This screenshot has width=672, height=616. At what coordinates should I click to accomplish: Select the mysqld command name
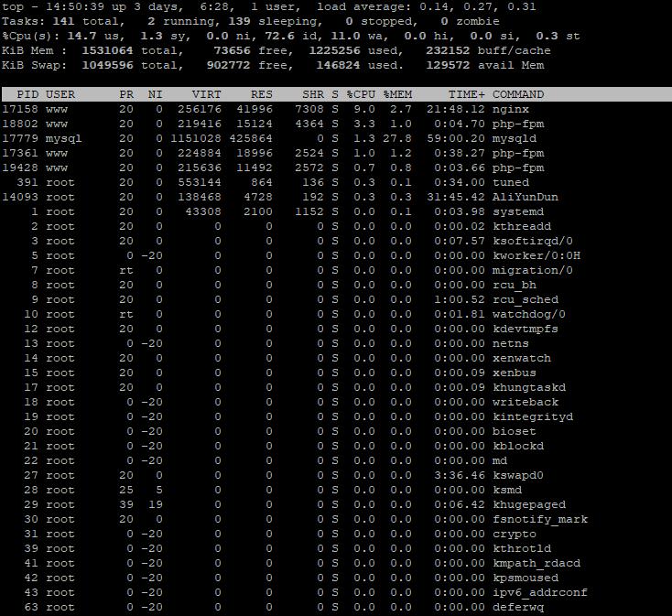[515, 138]
